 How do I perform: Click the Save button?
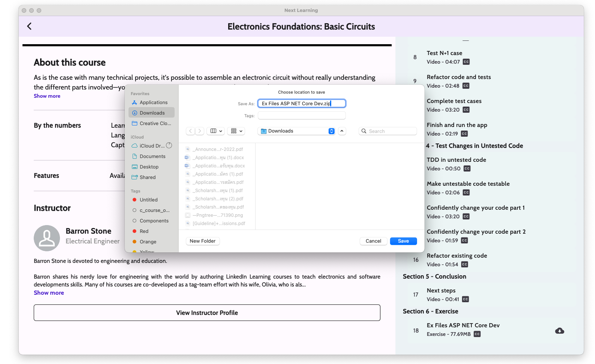point(403,241)
